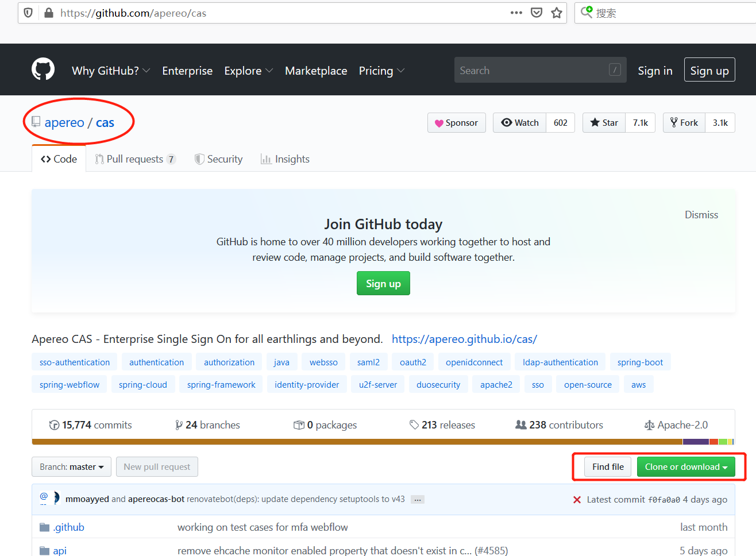Click the Find file button
Viewport: 756px width, 556px height.
click(608, 467)
